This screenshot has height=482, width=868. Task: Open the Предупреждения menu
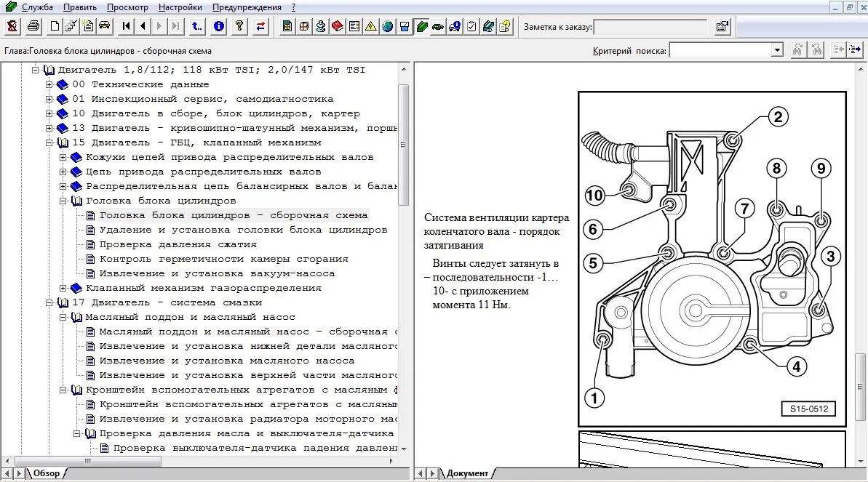pos(247,7)
